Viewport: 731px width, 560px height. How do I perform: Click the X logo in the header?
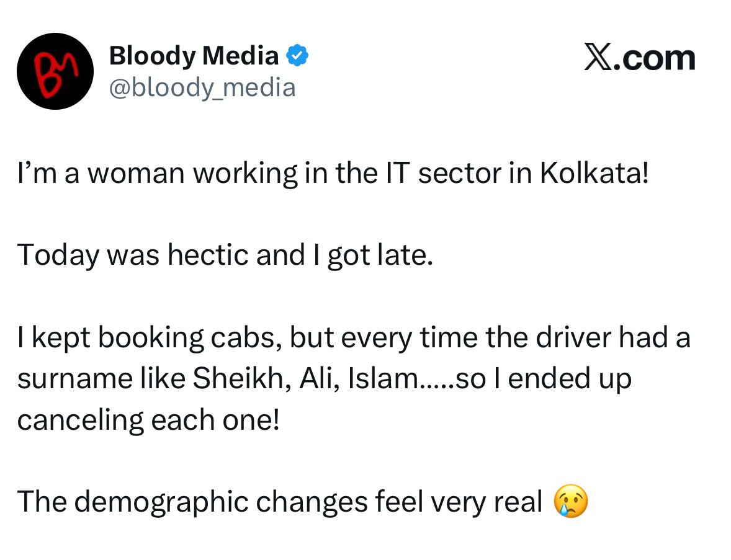pos(598,58)
